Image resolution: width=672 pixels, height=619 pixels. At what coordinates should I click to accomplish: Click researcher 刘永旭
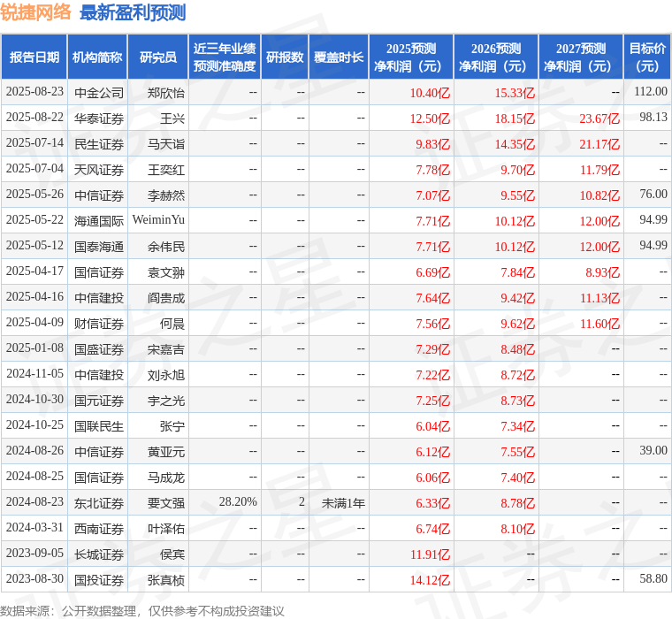pos(166,376)
